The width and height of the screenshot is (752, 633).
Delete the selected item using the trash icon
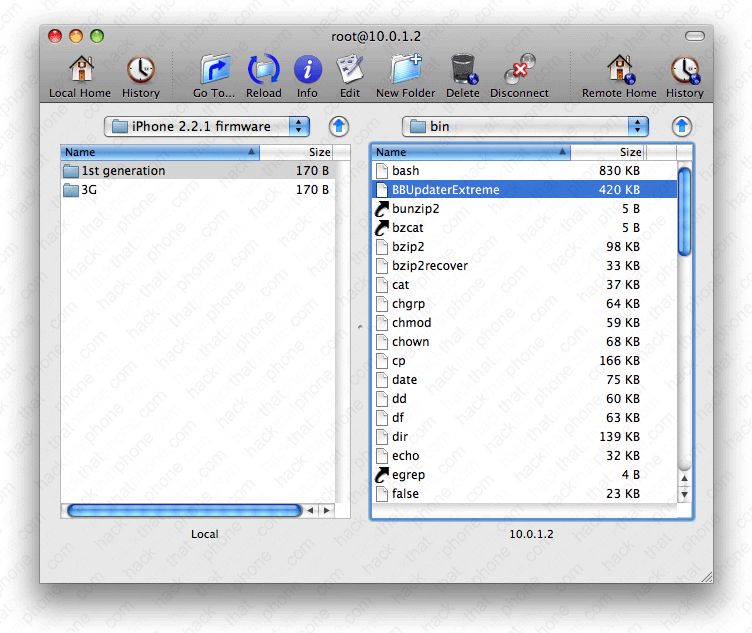pos(462,70)
